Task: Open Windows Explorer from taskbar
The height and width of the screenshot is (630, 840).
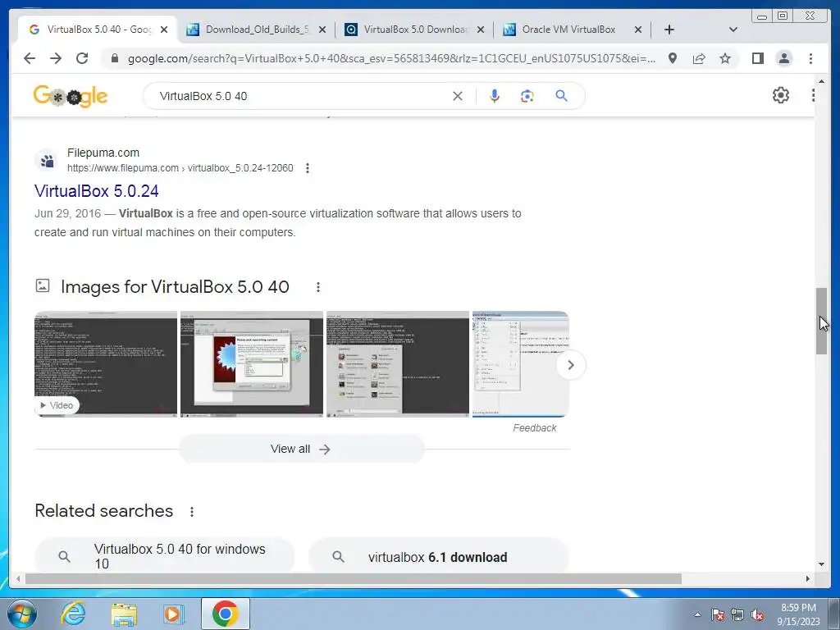Action: [x=124, y=614]
